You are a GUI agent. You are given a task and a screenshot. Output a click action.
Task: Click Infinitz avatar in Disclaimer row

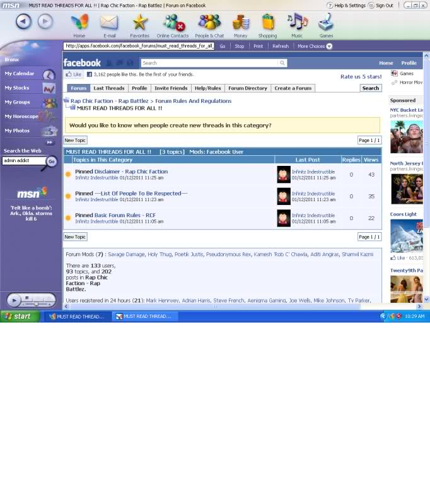[284, 175]
